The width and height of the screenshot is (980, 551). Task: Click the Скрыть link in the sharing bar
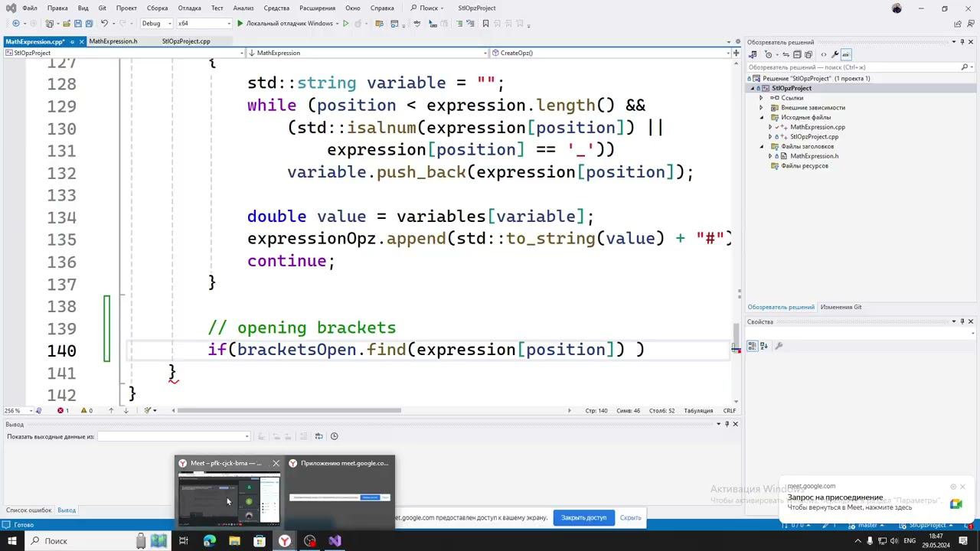pos(631,518)
